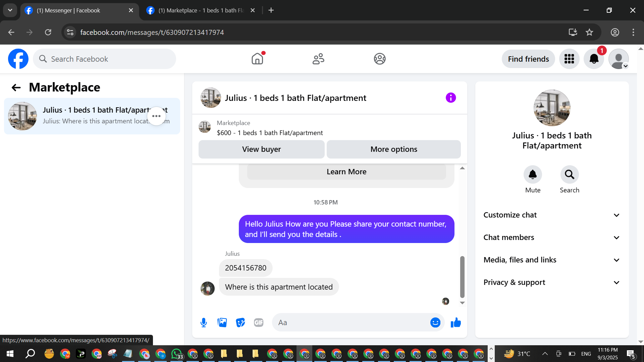Select the Julius conversation in the list
644x362 pixels.
[x=92, y=116]
